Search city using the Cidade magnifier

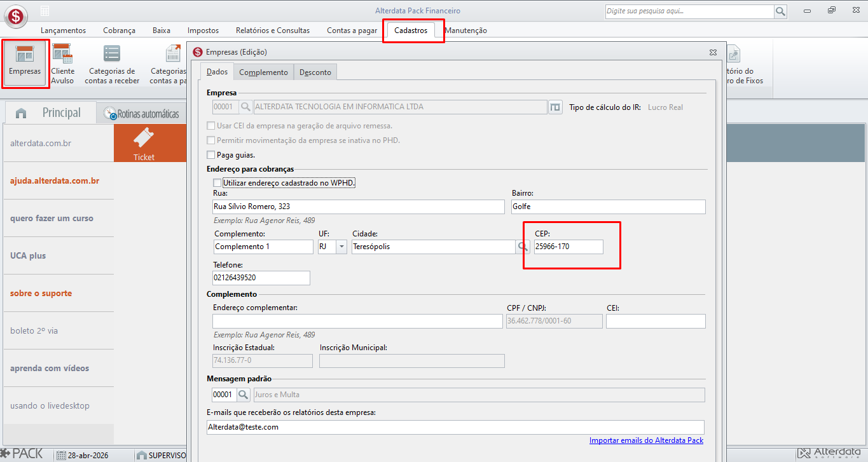[523, 247]
